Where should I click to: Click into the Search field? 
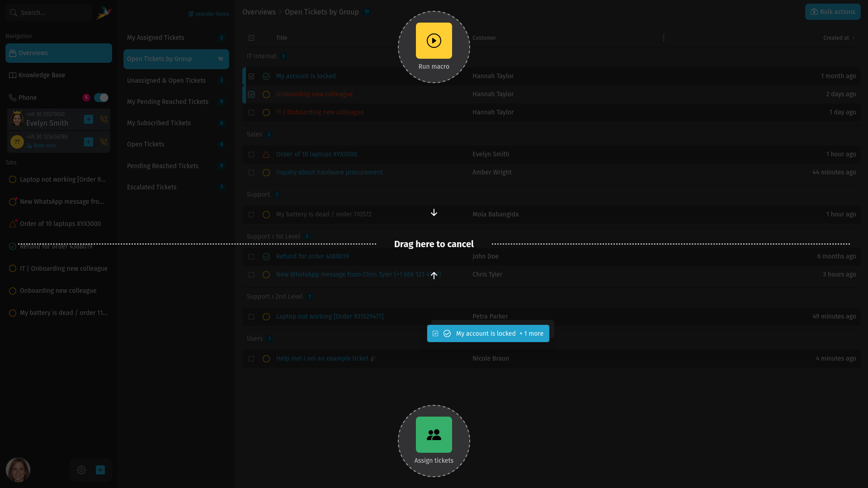pyautogui.click(x=49, y=13)
